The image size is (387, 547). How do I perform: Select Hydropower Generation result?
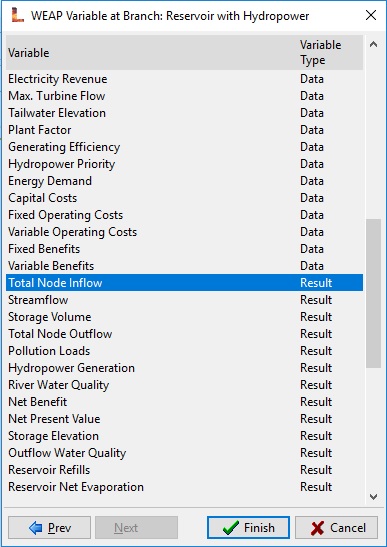click(x=184, y=368)
